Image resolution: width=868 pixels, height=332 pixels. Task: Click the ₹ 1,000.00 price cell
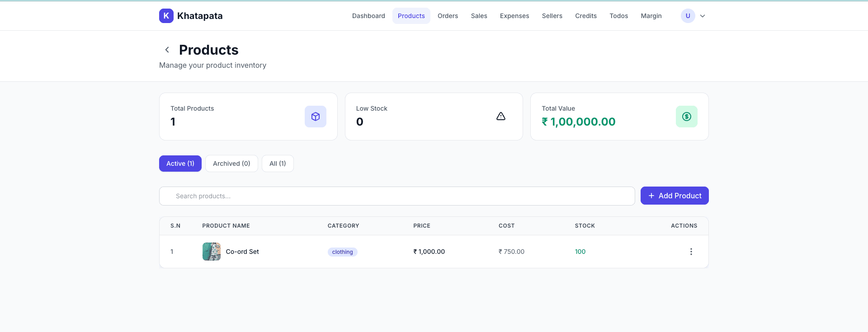[x=429, y=252]
